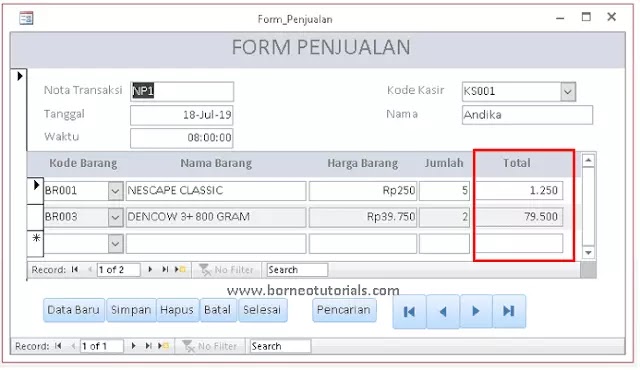Viewport: 640px width, 370px height.
Task: Click the Nama field Andika
Action: click(527, 115)
